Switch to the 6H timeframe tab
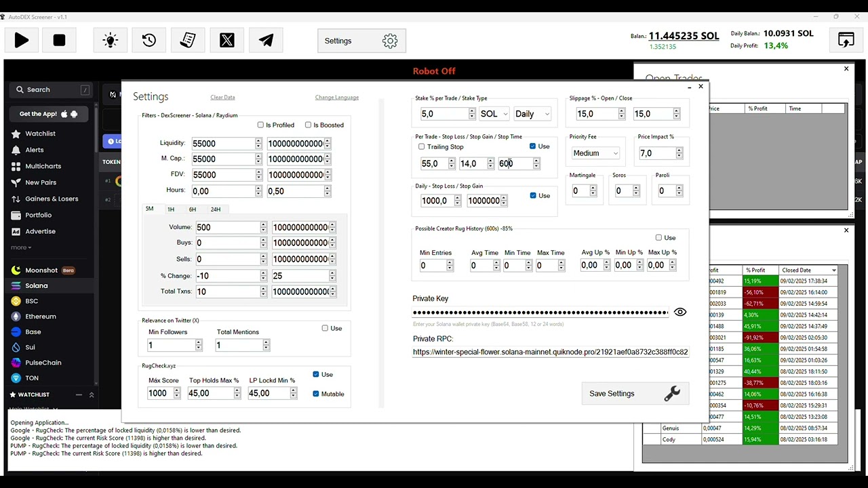 pyautogui.click(x=193, y=209)
